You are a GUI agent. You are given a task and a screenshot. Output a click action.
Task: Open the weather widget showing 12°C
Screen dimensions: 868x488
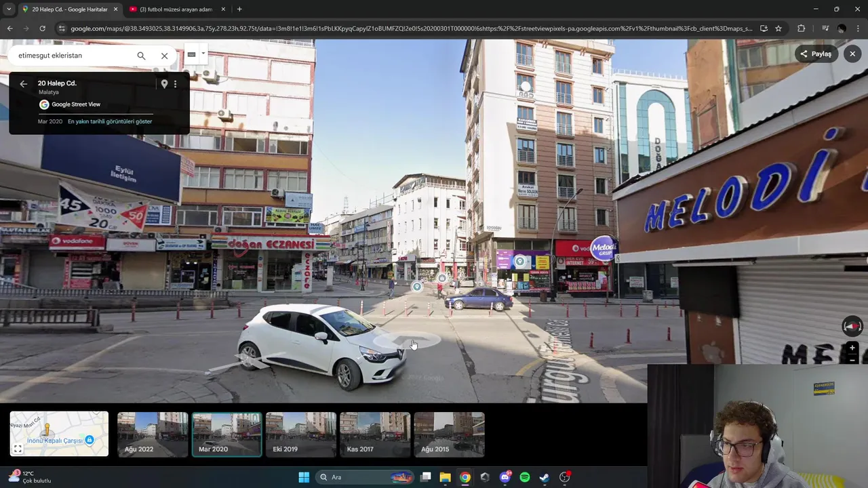[30, 477]
